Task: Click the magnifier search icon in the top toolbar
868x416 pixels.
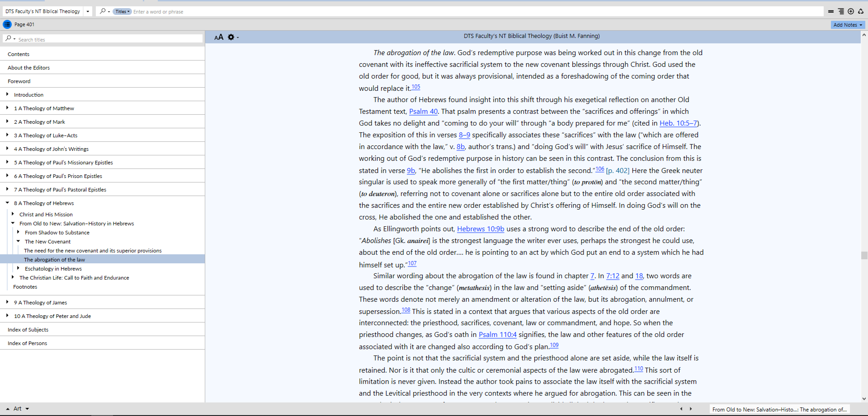Action: coord(103,11)
